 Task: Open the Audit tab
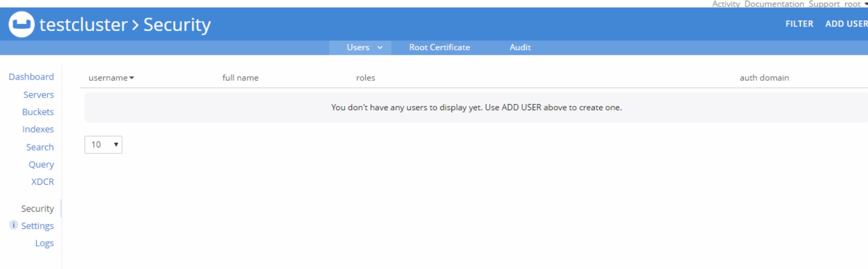(520, 47)
